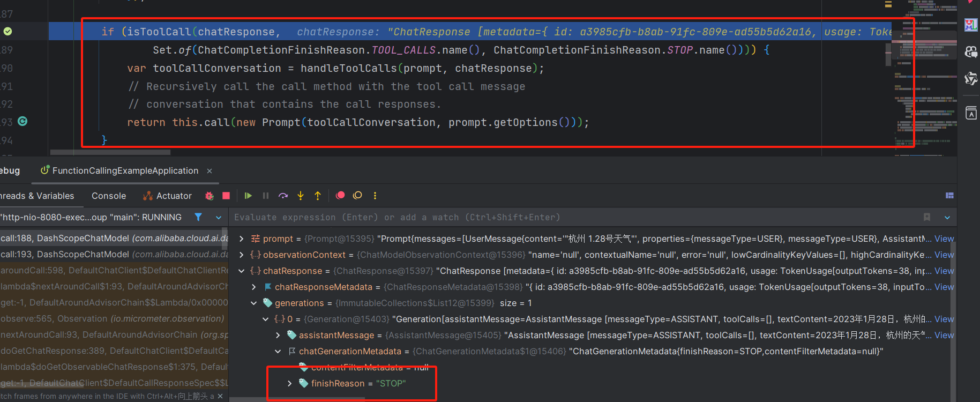Expand the observationContext variable node
Screen dimensions: 980x402
coord(241,255)
